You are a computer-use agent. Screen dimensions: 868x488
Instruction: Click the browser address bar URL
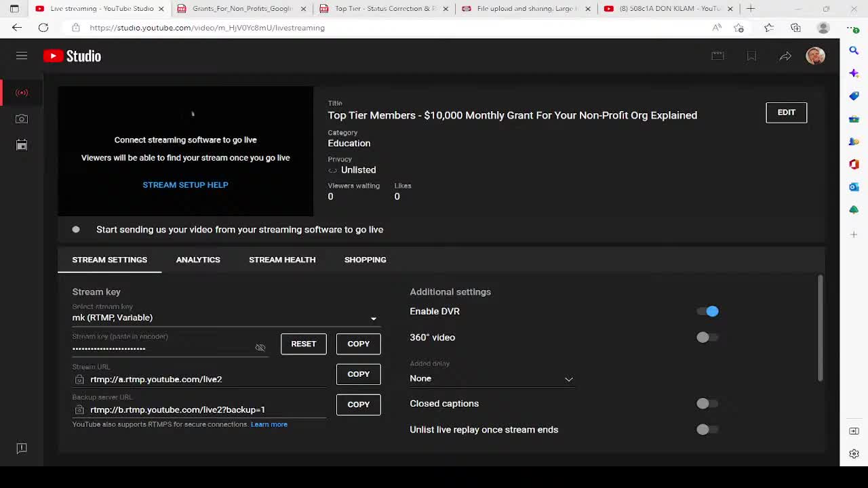[x=207, y=28]
